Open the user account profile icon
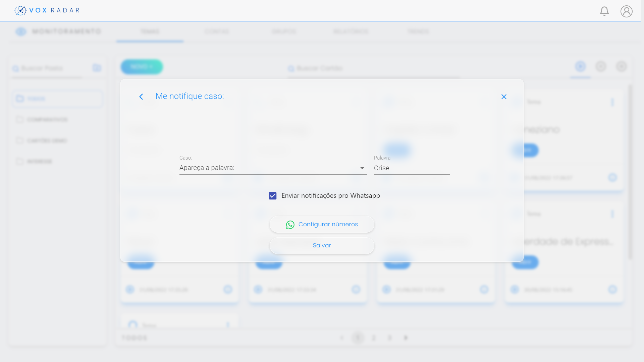This screenshot has width=644, height=362. [x=626, y=11]
